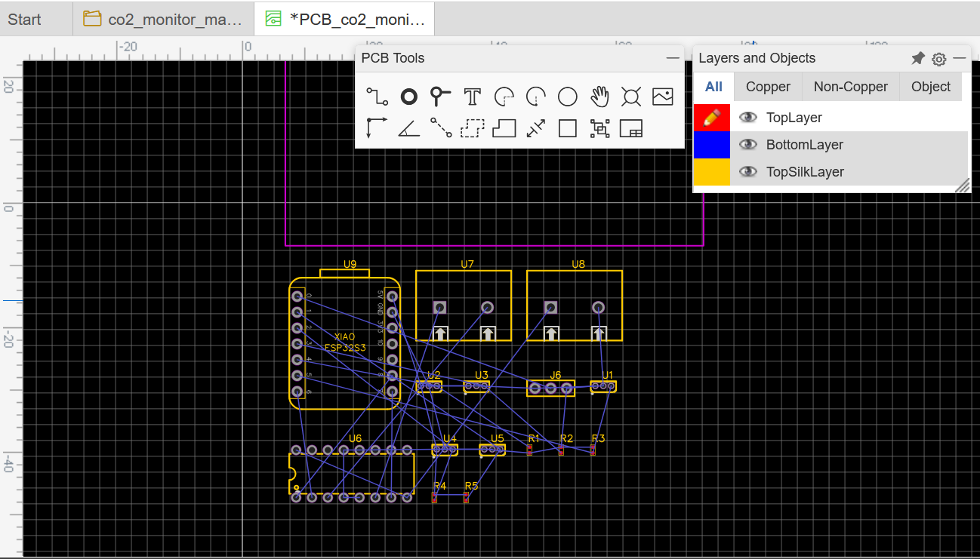This screenshot has width=980, height=559.
Task: Select the Protractor angle tool
Action: pos(408,128)
